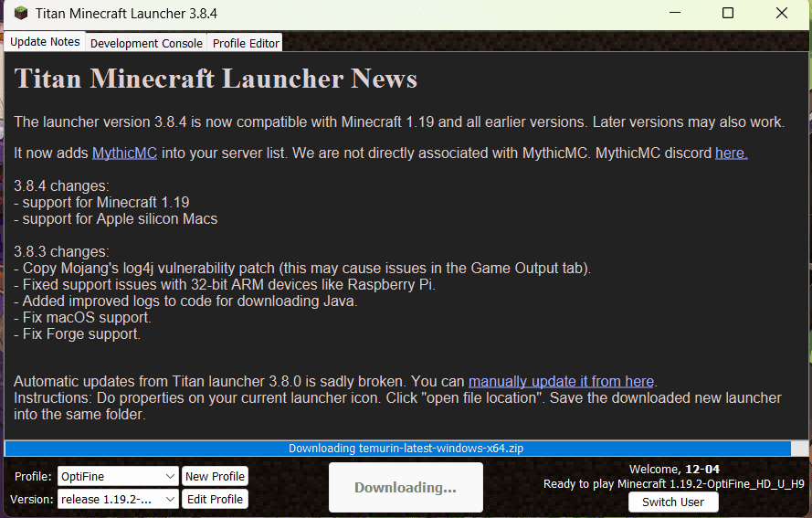812x518 pixels.
Task: Click the Downloading... play button
Action: click(x=406, y=488)
